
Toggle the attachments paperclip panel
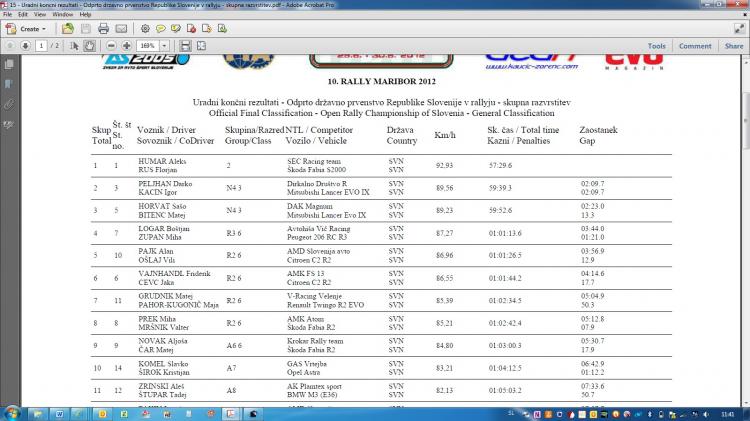pyautogui.click(x=8, y=103)
